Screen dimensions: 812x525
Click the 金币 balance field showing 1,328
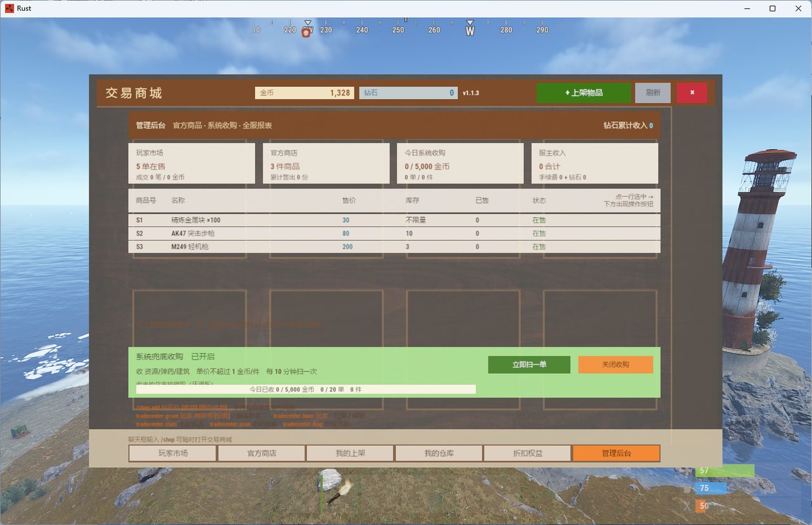pyautogui.click(x=304, y=93)
